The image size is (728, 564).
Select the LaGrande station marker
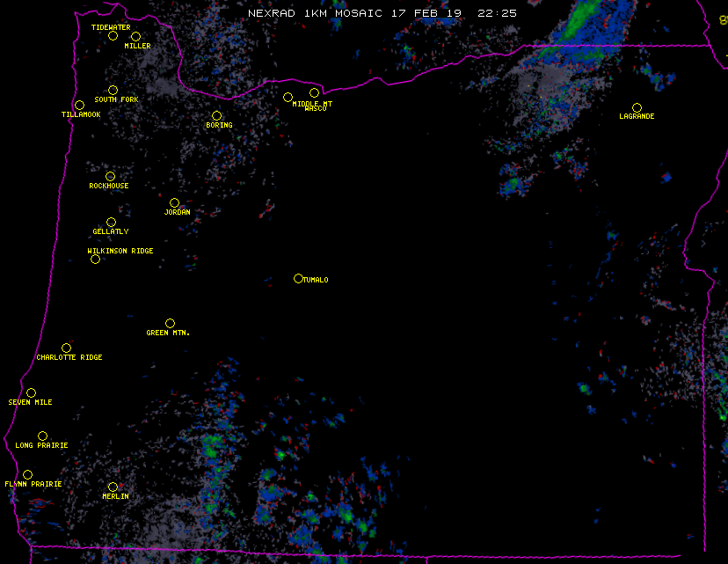click(637, 107)
